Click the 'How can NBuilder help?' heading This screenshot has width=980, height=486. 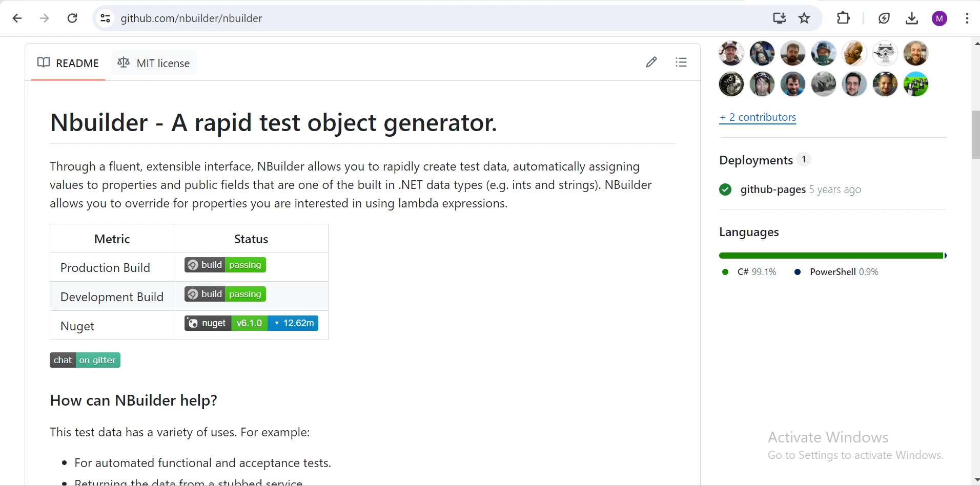coord(133,400)
